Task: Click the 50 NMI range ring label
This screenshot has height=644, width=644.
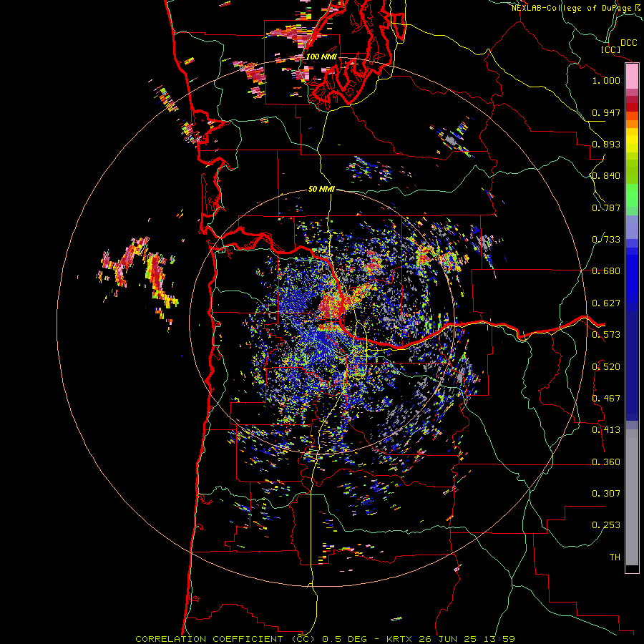Action: (x=321, y=189)
